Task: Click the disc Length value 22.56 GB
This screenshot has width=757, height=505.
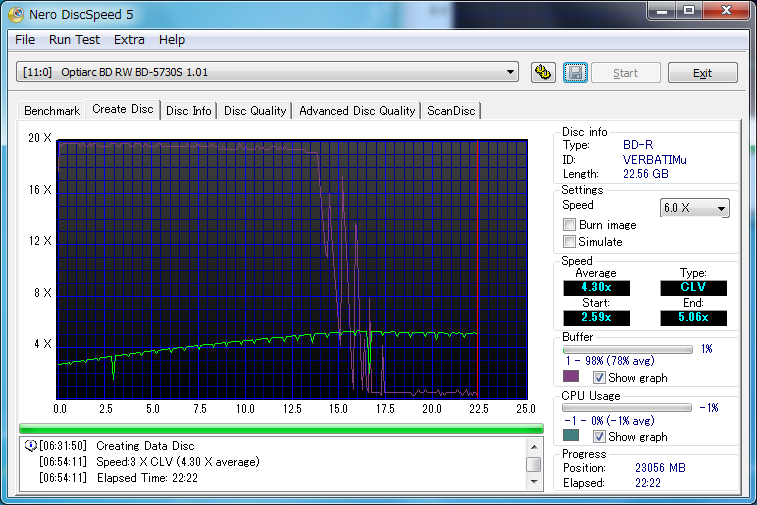Action: (x=645, y=174)
